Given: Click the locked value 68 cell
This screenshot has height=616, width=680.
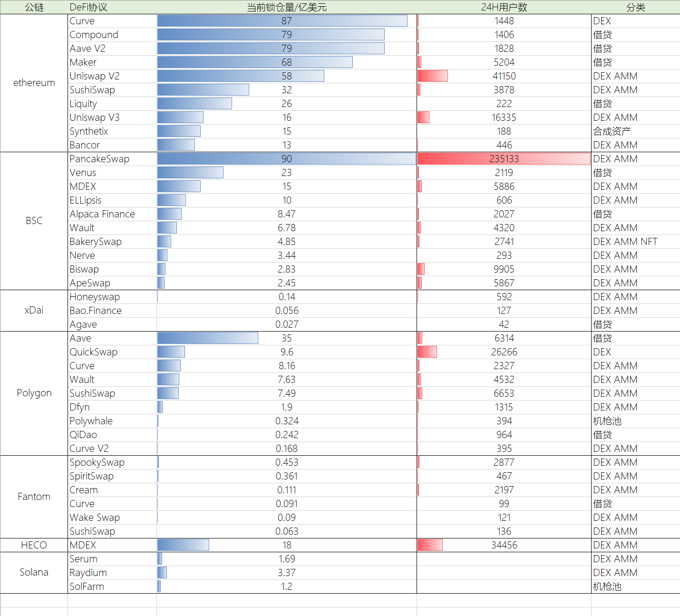Looking at the screenshot, I should pyautogui.click(x=287, y=62).
